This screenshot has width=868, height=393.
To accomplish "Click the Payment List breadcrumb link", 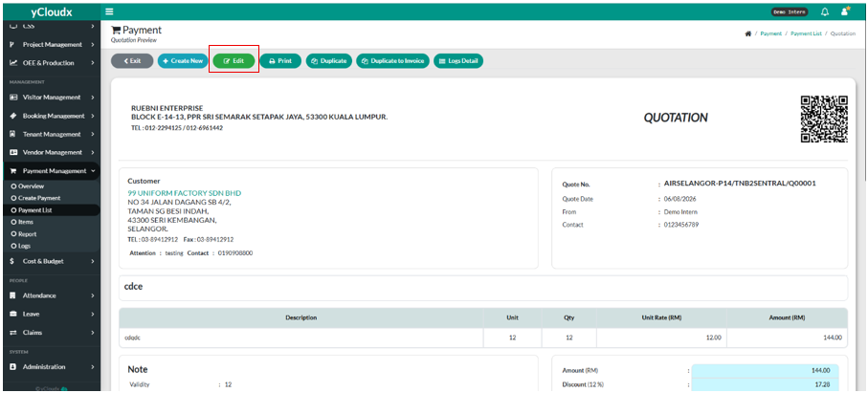I will [x=806, y=33].
